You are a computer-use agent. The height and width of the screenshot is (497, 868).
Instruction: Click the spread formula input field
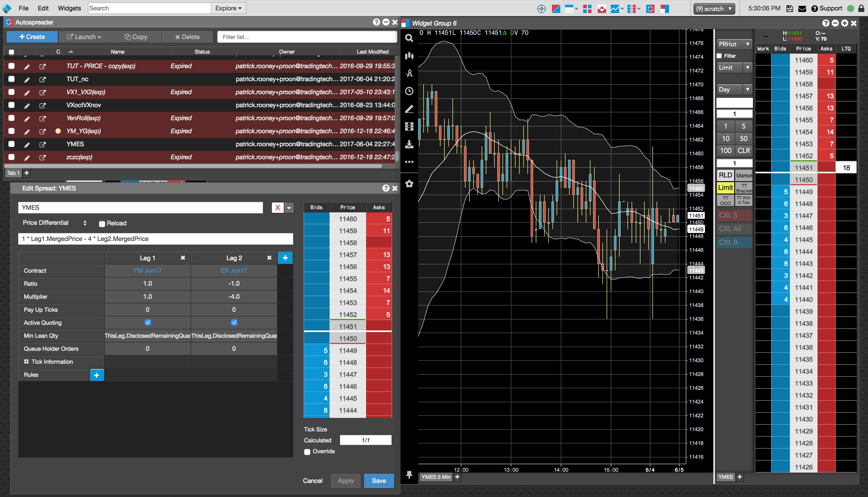(x=156, y=239)
